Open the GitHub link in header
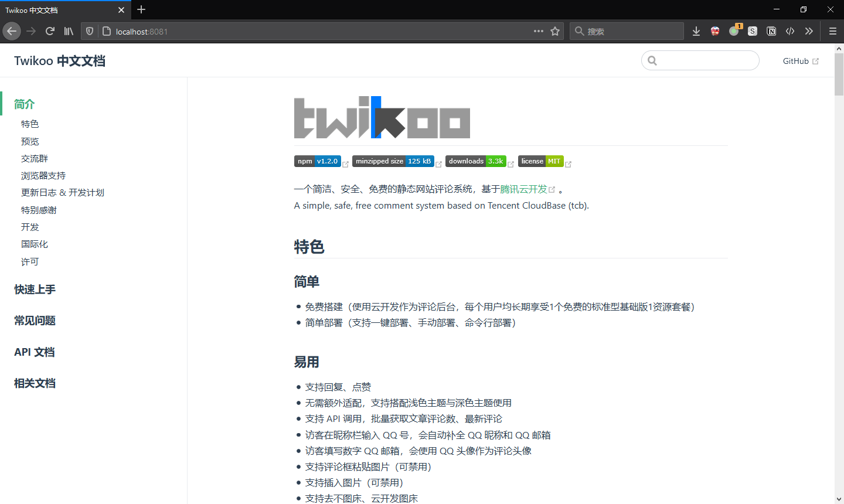This screenshot has width=844, height=504. pos(801,61)
